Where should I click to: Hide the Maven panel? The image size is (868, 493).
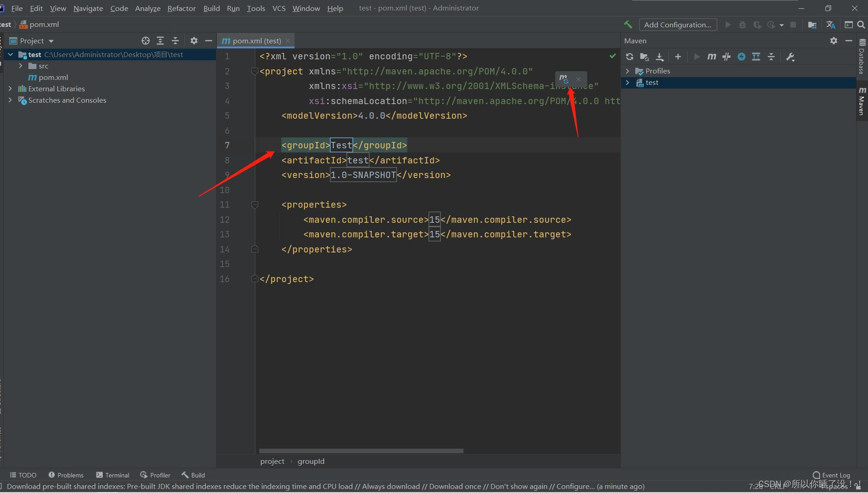click(x=849, y=41)
